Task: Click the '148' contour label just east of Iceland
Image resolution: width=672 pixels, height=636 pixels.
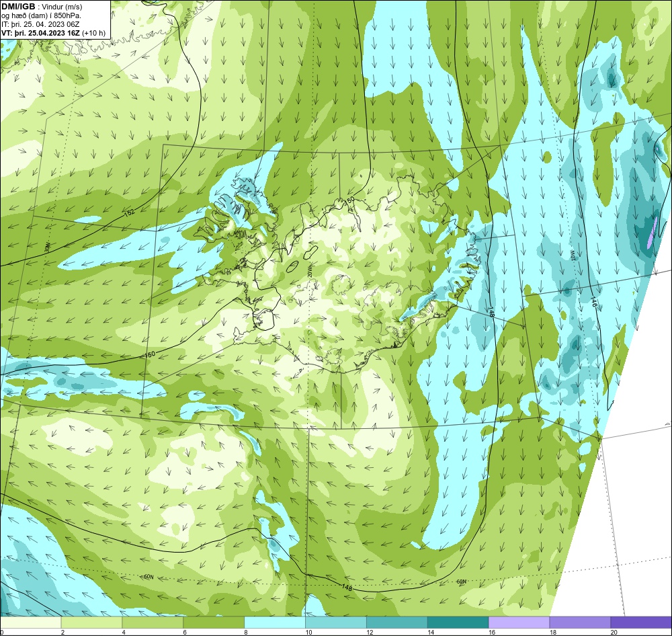Action: coord(491,312)
